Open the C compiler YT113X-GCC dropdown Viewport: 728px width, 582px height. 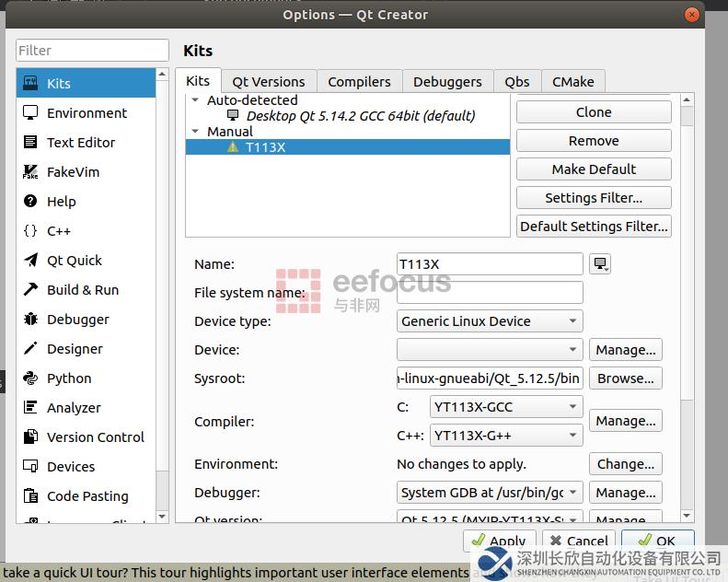pos(506,407)
